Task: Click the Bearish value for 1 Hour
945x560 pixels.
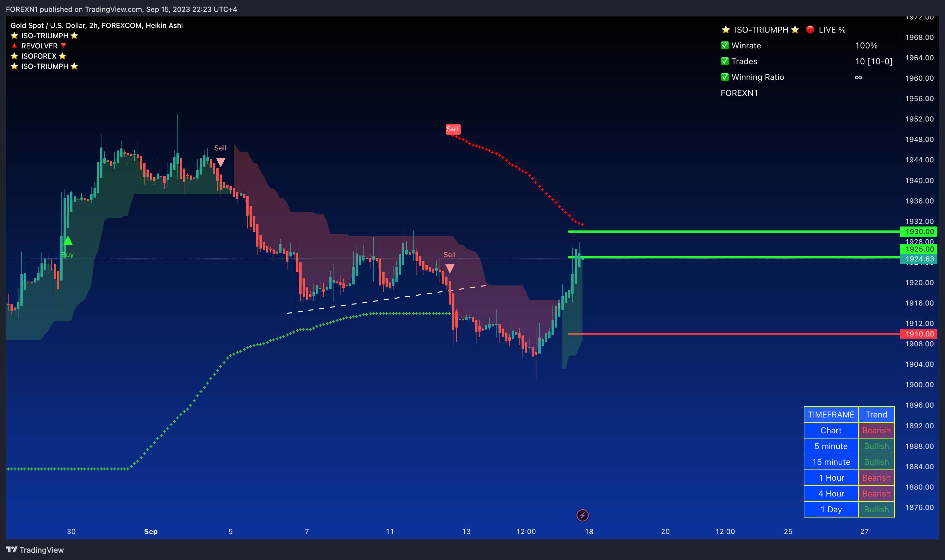Action: pyautogui.click(x=876, y=478)
